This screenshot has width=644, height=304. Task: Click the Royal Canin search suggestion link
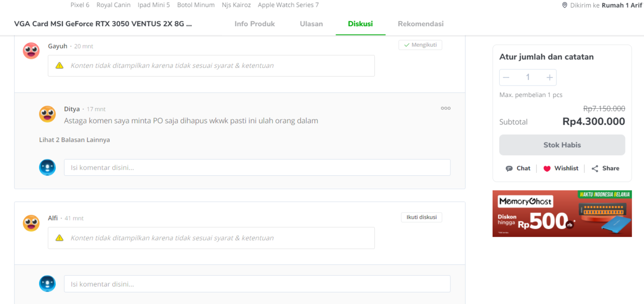point(113,5)
